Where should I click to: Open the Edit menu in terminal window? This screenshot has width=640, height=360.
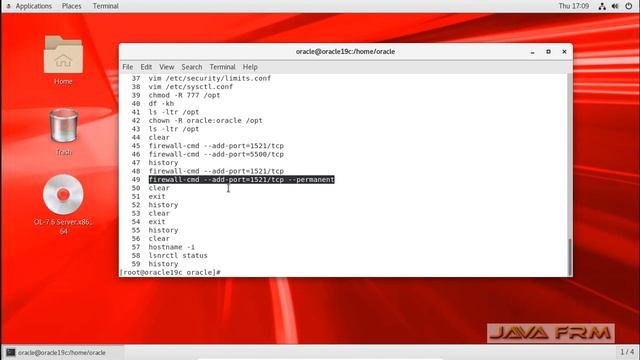(146, 67)
